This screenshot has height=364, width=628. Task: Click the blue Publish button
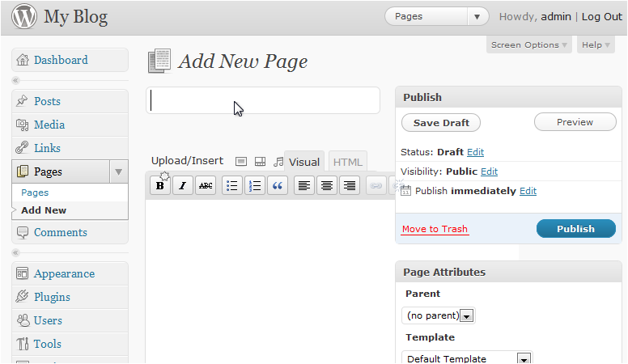pyautogui.click(x=576, y=229)
